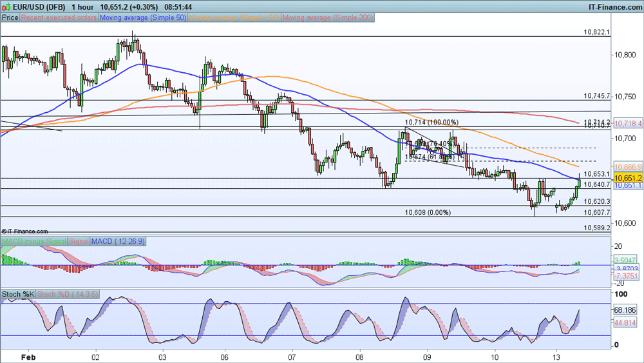
Task: Click the 10,714 (100.00%) Fibonacci label
Action: pyautogui.click(x=431, y=122)
